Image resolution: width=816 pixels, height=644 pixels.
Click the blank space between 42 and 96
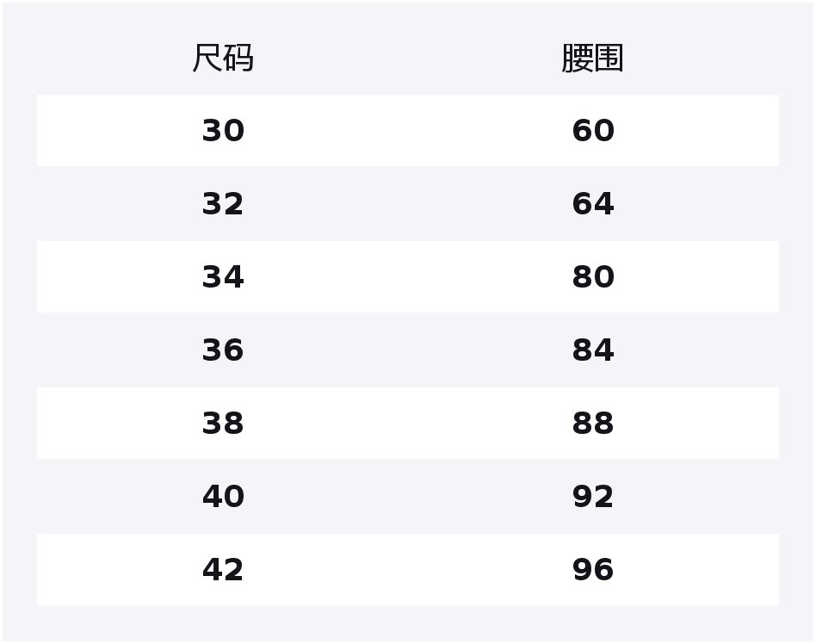click(x=408, y=570)
